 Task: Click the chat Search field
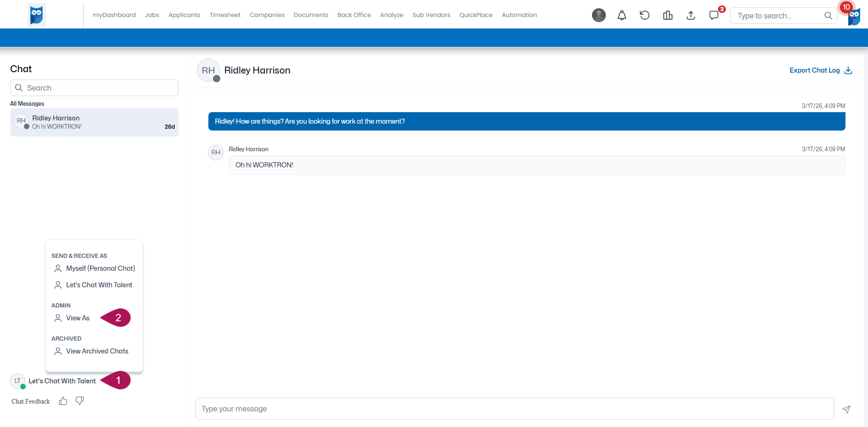(x=94, y=88)
